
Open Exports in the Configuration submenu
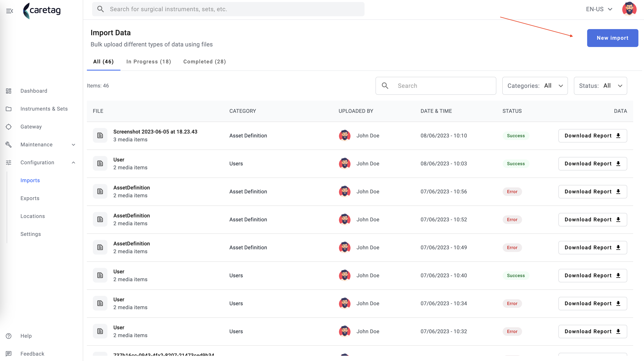(30, 198)
